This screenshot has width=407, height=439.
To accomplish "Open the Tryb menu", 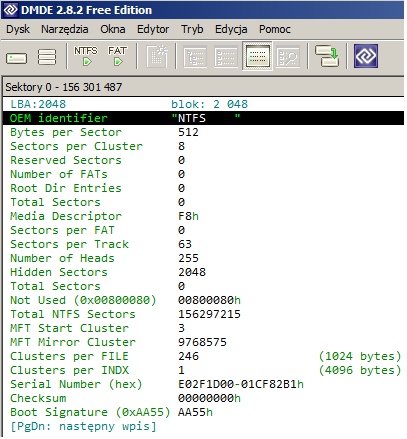I will (x=192, y=29).
